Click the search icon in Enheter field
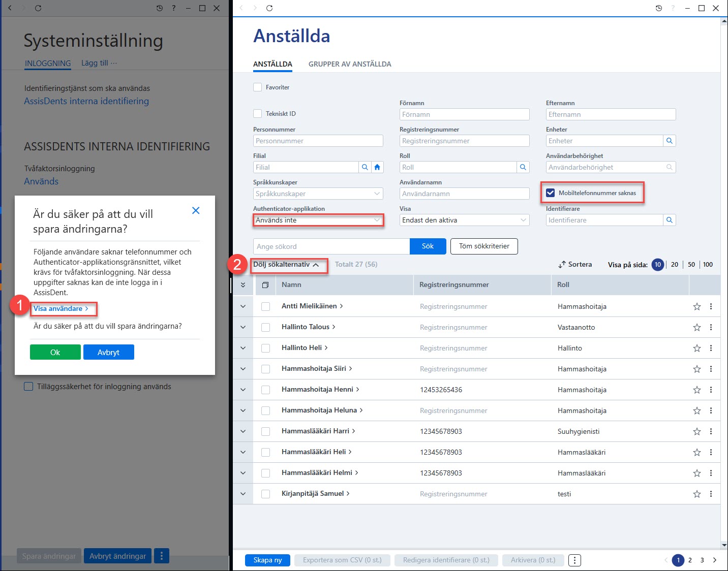Image resolution: width=728 pixels, height=571 pixels. (x=670, y=141)
